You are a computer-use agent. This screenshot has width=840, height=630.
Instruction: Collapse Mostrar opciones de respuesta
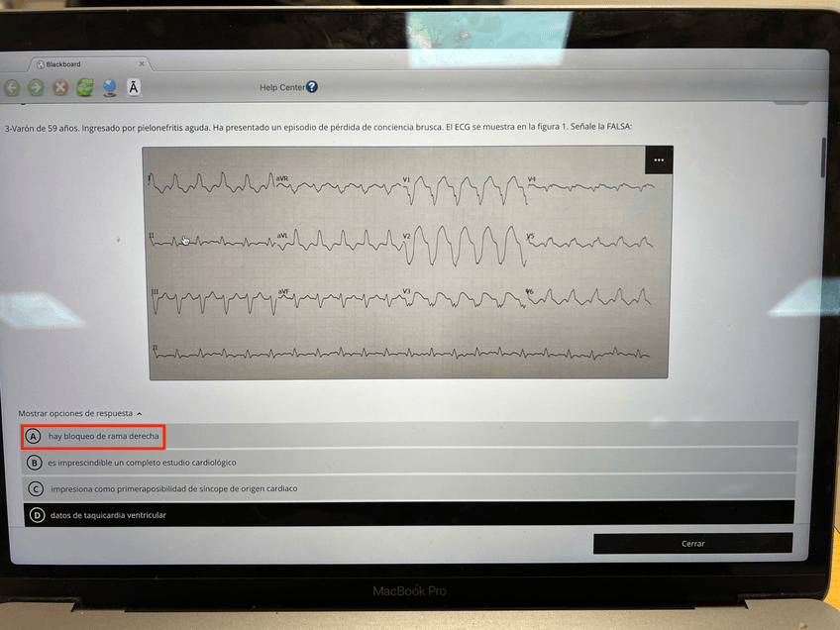[x=80, y=414]
